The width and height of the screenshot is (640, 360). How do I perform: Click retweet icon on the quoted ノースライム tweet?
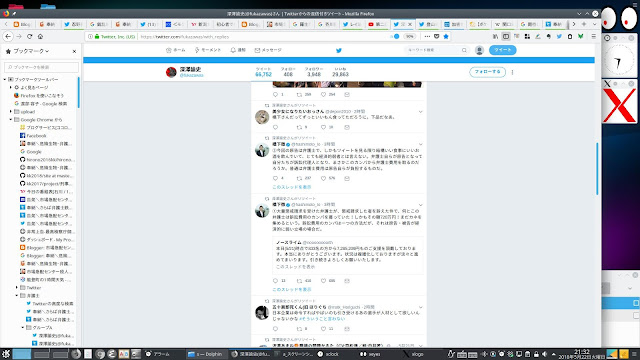299,281
